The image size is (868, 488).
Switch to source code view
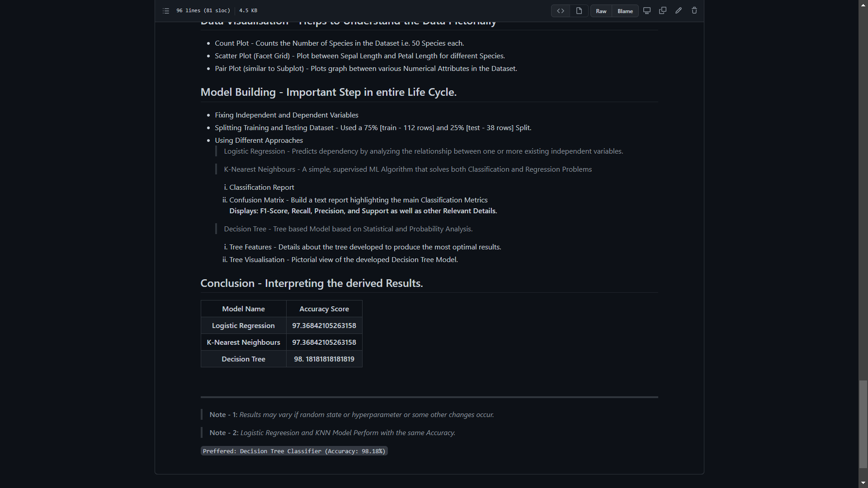pyautogui.click(x=561, y=11)
